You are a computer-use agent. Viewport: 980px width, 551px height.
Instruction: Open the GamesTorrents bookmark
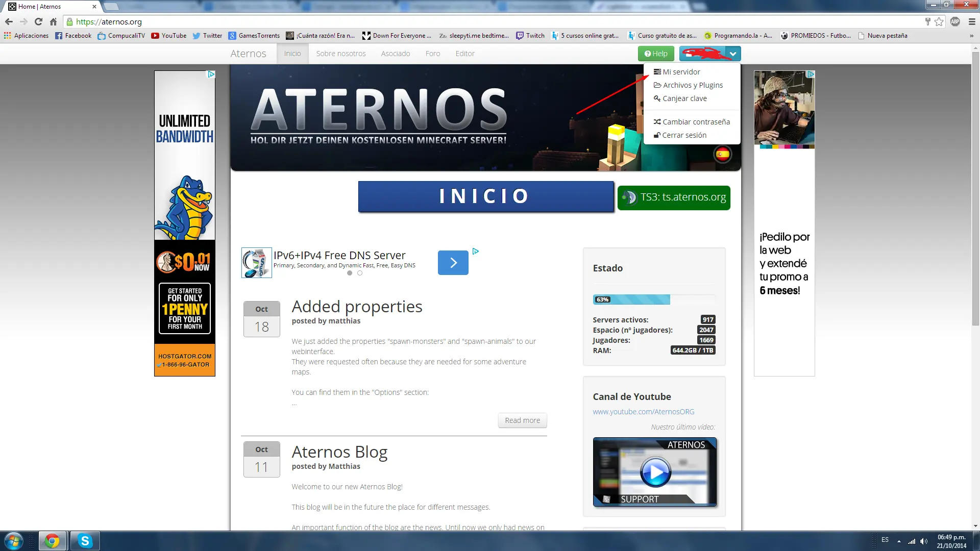pyautogui.click(x=254, y=36)
